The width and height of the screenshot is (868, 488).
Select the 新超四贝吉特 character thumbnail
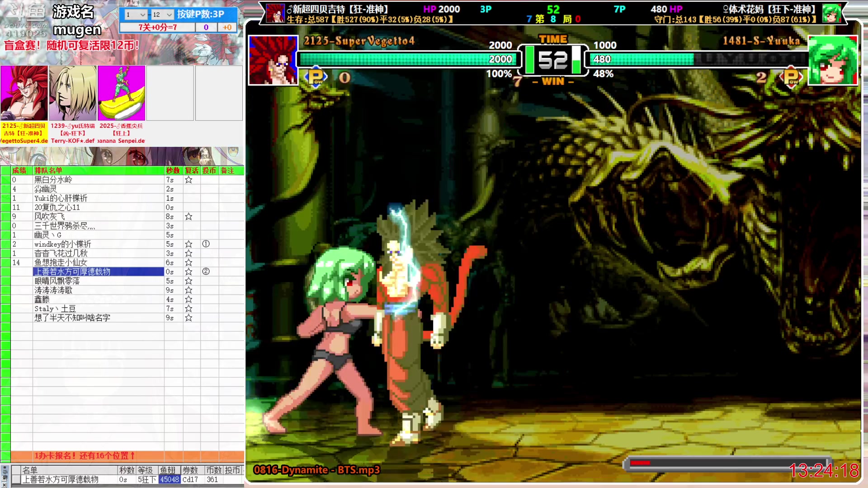click(24, 93)
